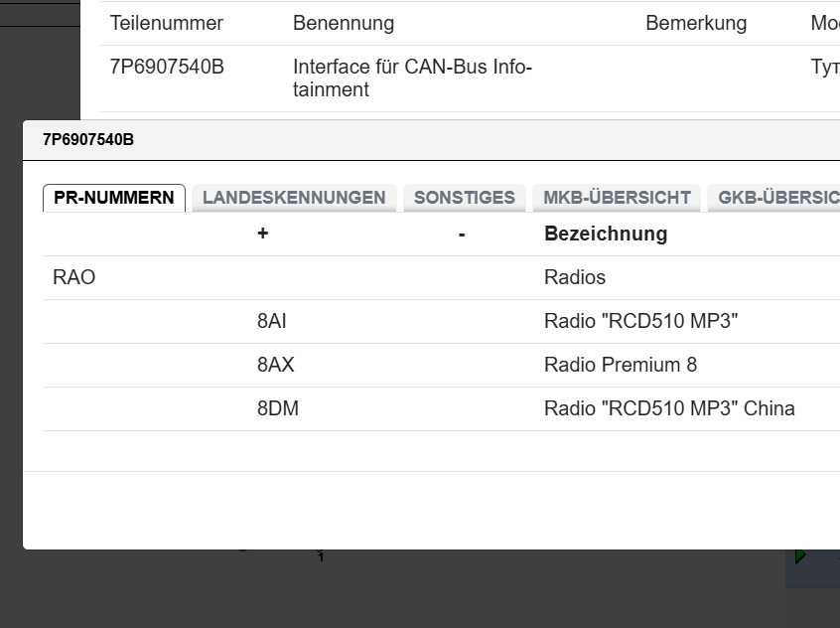Click the Radio "RCD510 MP3" China entry
840x628 pixels.
point(669,409)
